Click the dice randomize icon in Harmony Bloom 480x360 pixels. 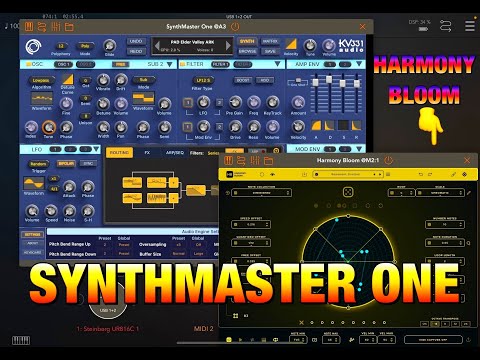coord(348,192)
